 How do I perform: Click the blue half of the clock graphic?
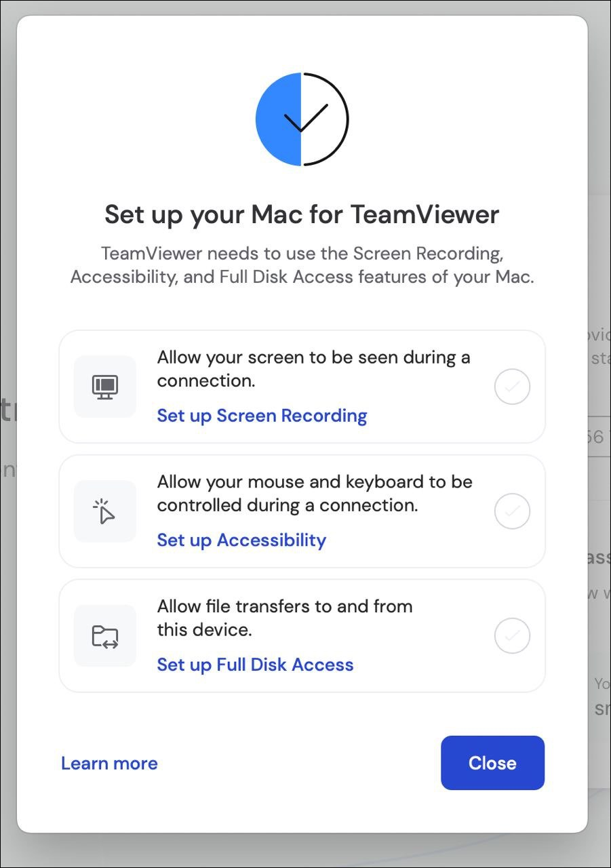pos(278,118)
